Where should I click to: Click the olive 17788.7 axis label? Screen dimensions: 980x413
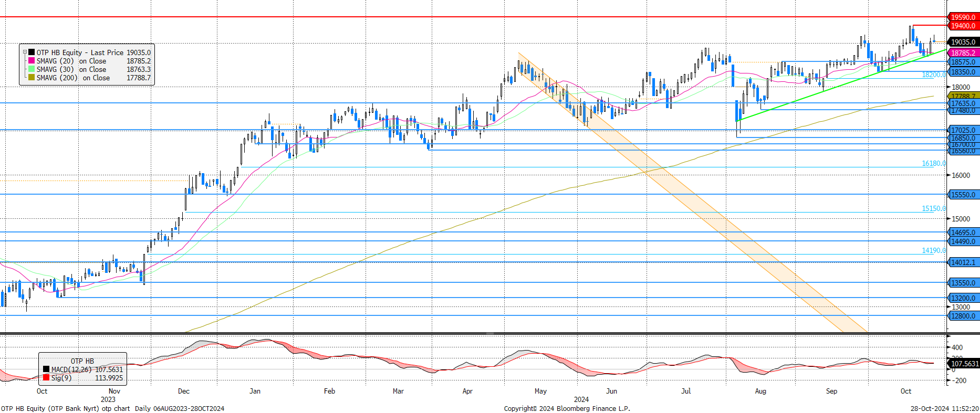click(x=963, y=96)
